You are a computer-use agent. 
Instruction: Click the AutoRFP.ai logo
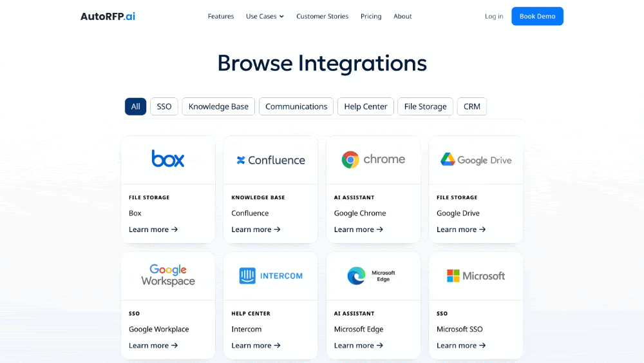tap(108, 17)
